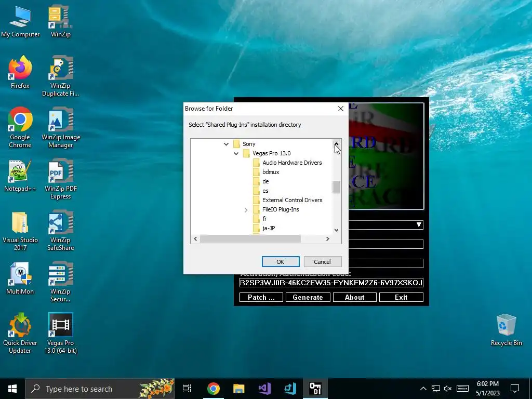Expand the FileIO Plug-Ins folder
The width and height of the screenshot is (532, 399).
coord(246,210)
